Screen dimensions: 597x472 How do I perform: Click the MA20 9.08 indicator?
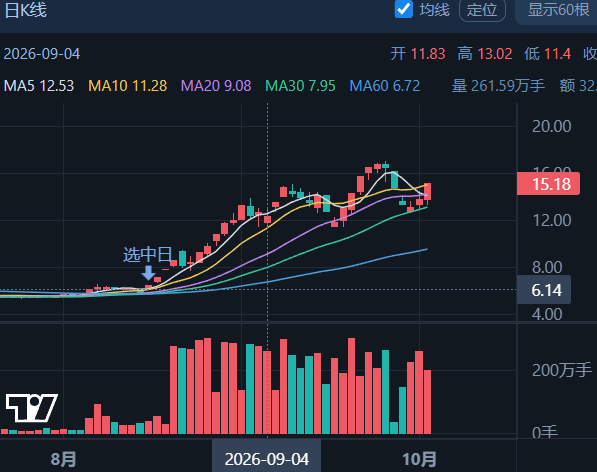pyautogui.click(x=216, y=86)
